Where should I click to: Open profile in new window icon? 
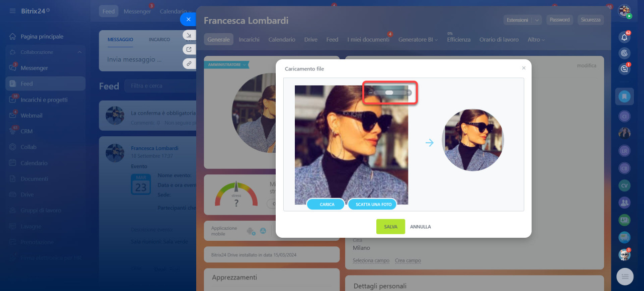click(x=189, y=49)
